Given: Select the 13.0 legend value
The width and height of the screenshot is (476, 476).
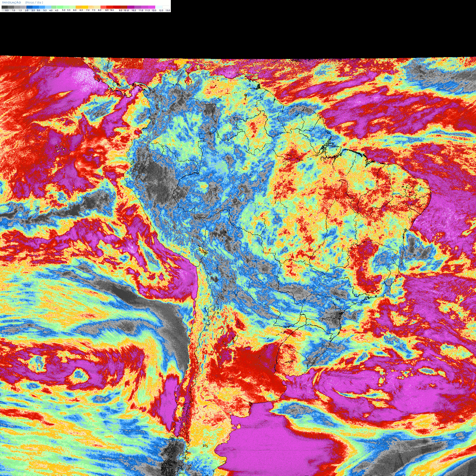Looking at the screenshot, I should tap(168, 10).
